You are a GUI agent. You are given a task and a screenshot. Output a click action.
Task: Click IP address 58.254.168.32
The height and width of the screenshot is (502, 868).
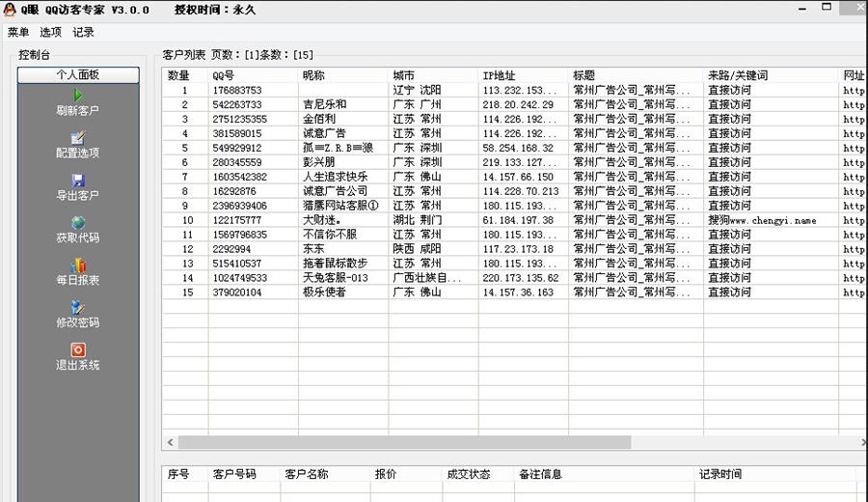point(518,148)
